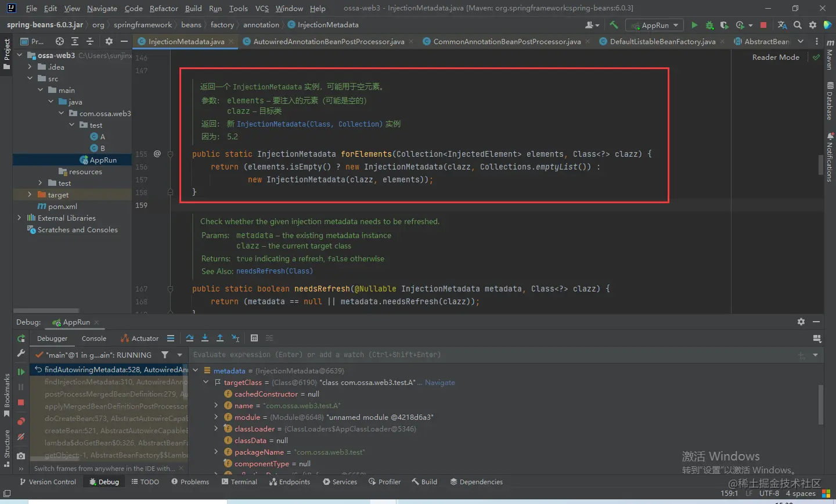
Task: Open the AppRun run configuration dropdown
Action: (x=654, y=25)
